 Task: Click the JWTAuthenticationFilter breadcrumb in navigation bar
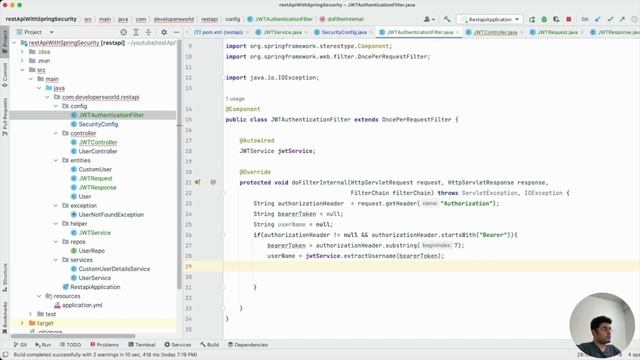[x=280, y=19]
